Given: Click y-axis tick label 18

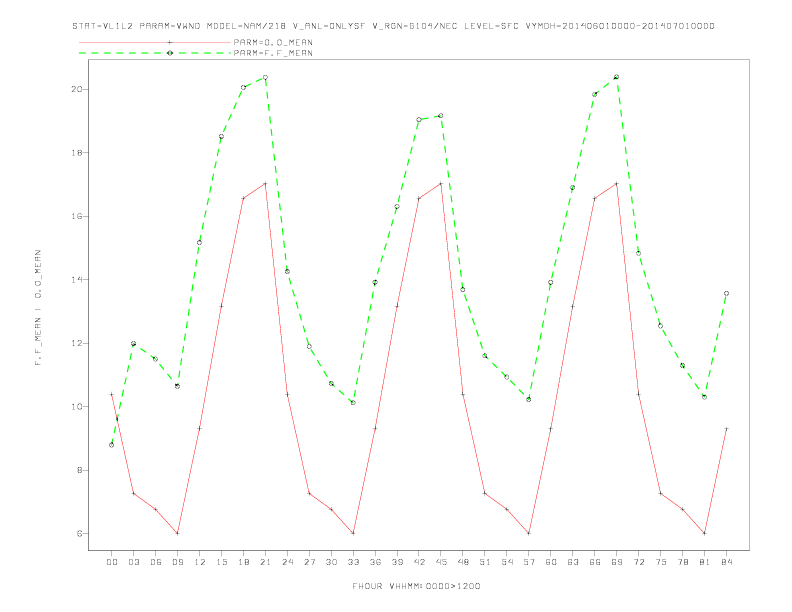Looking at the screenshot, I should click(76, 152).
